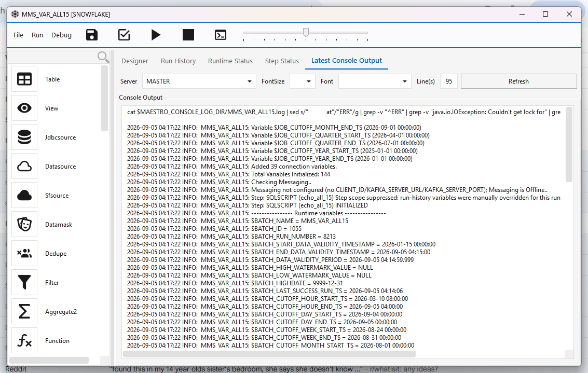This screenshot has height=373, width=588.
Task: Select the View eye component icon
Action: [24, 108]
